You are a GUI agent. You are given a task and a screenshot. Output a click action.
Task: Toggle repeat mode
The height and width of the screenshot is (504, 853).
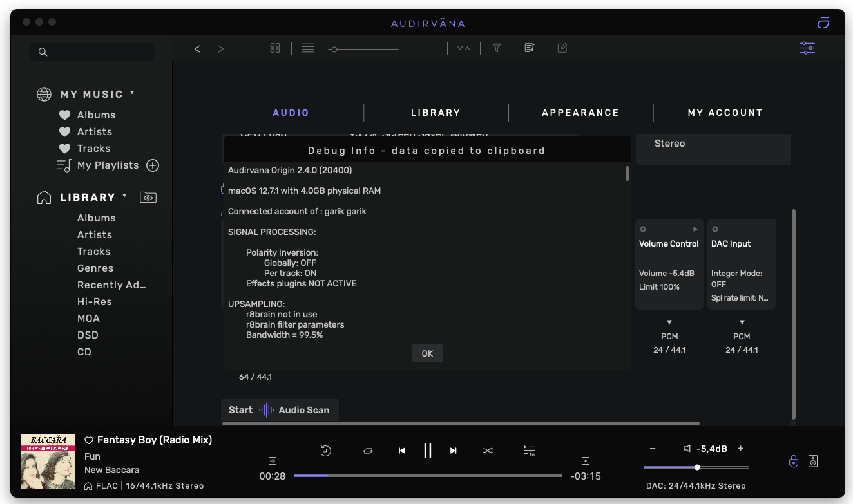(x=368, y=451)
